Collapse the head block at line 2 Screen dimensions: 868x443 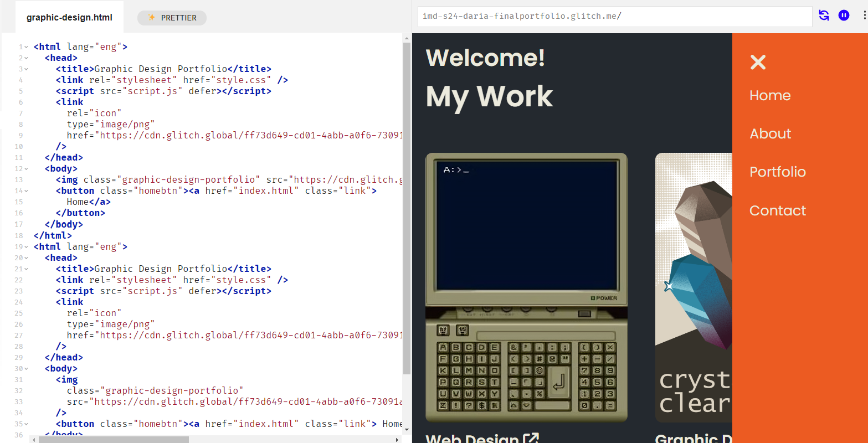27,58
